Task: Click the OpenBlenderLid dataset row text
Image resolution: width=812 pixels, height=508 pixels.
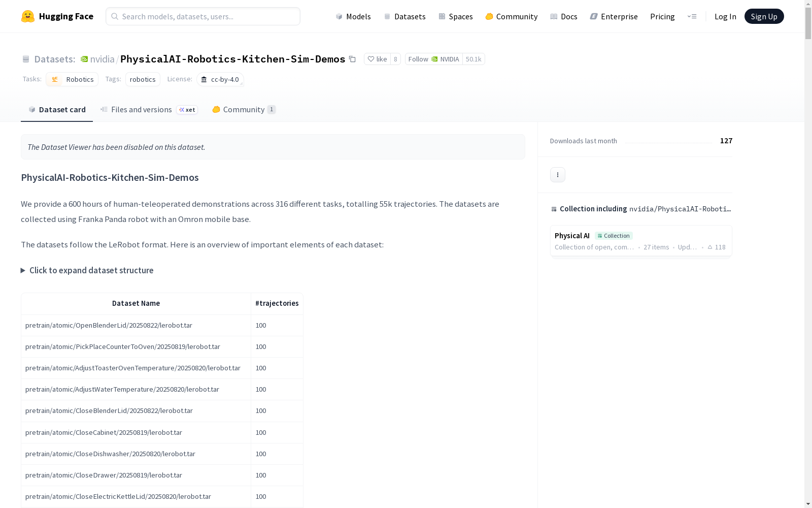Action: 109,325
